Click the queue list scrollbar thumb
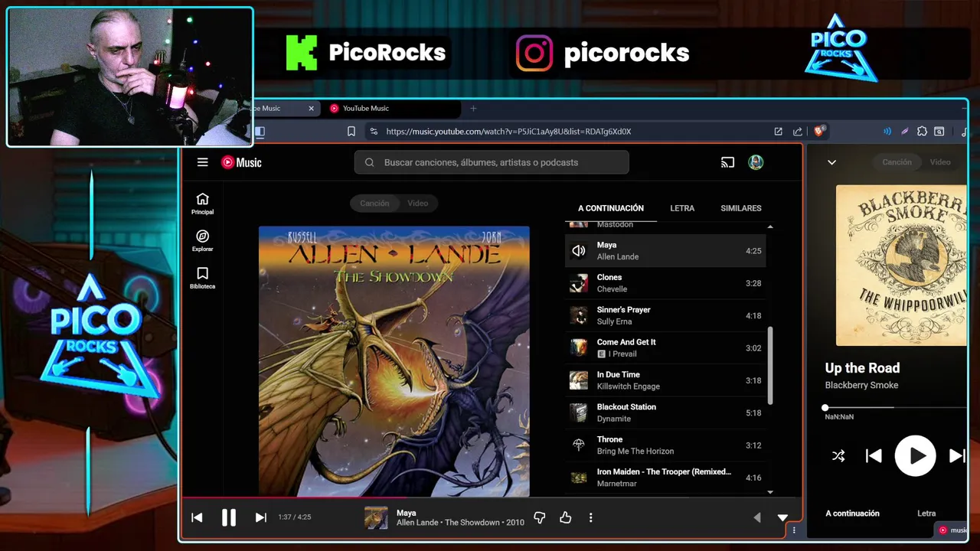Image resolution: width=980 pixels, height=551 pixels. (770, 366)
